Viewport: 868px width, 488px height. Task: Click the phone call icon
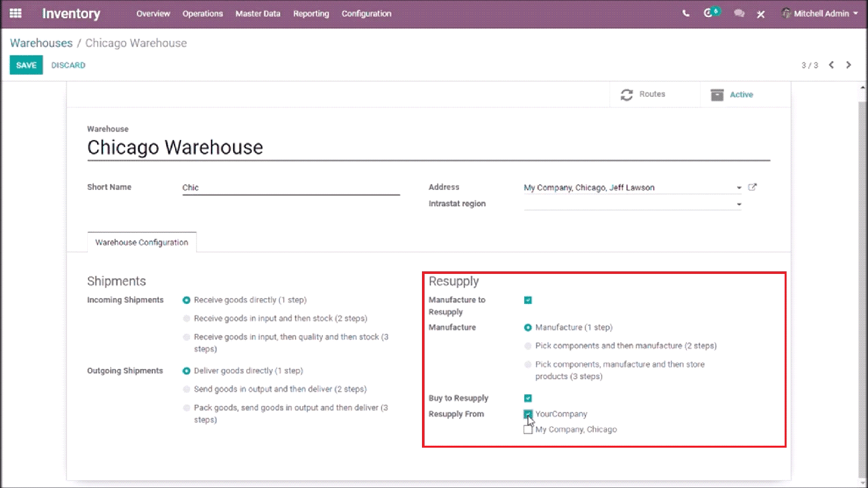coord(686,14)
